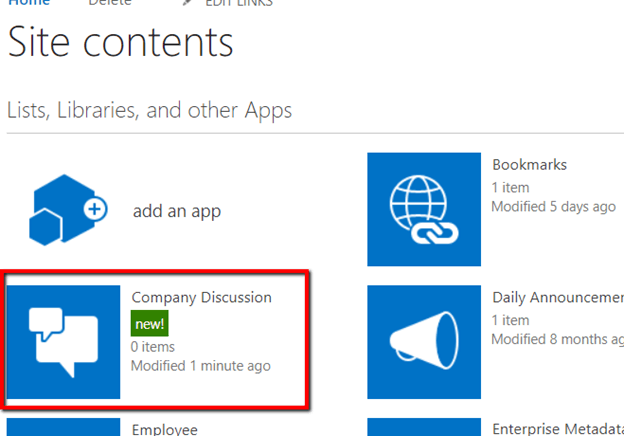The image size is (624, 436).
Task: Click 'Modified 1 minute ago' text
Action: [x=201, y=366]
